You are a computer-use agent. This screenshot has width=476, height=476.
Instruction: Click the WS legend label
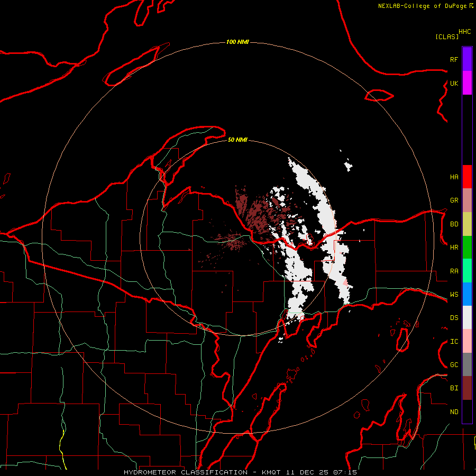[454, 294]
